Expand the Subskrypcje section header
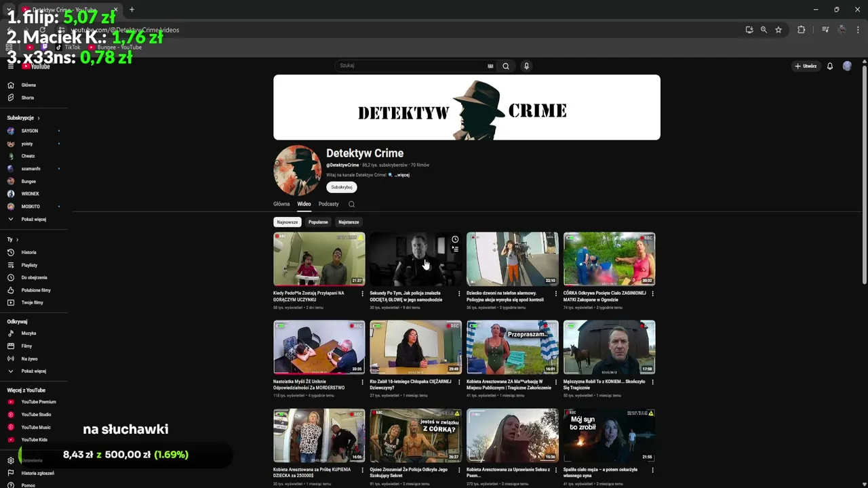The image size is (868, 488). pyautogui.click(x=24, y=118)
